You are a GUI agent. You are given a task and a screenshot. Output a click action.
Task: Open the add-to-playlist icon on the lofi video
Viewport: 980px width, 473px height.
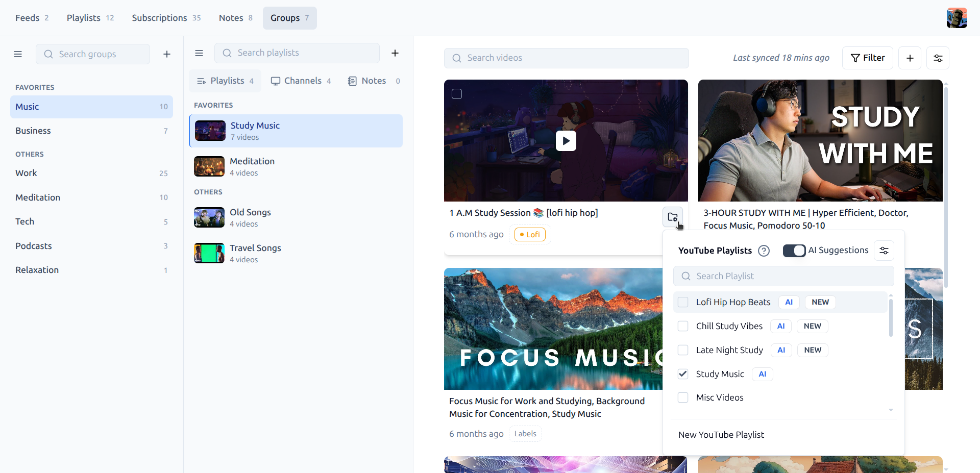[673, 217]
